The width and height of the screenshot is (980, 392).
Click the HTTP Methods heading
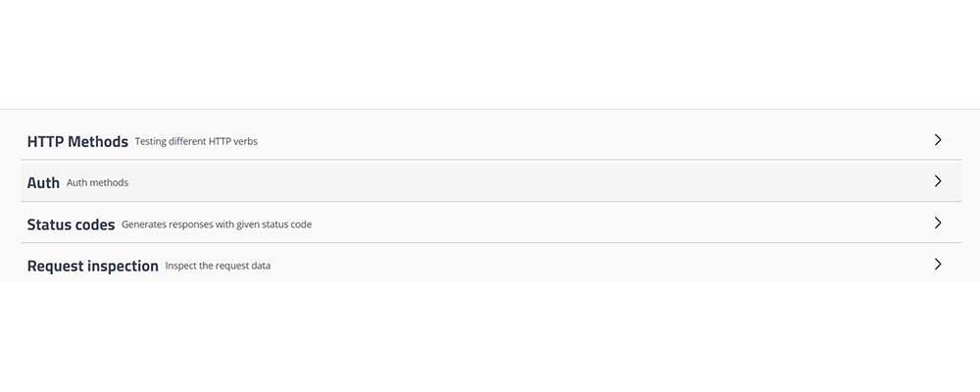(x=77, y=141)
